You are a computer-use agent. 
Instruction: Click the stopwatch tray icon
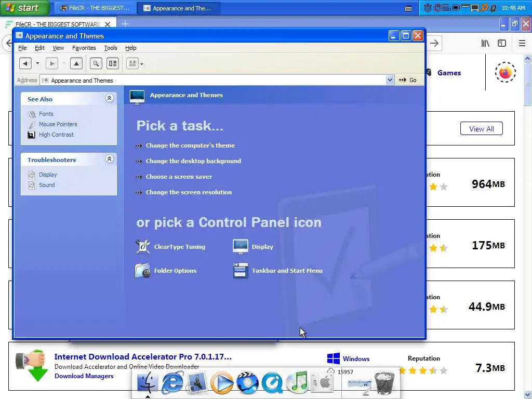[x=428, y=8]
